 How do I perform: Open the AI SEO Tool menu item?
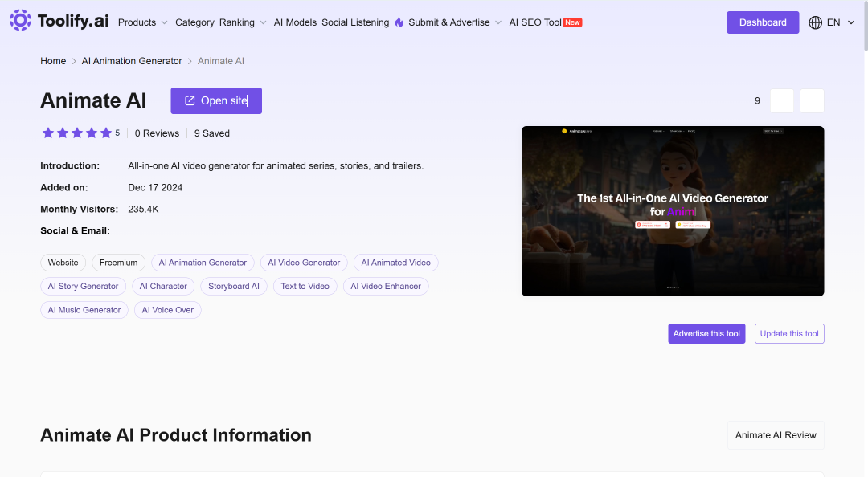click(x=535, y=22)
